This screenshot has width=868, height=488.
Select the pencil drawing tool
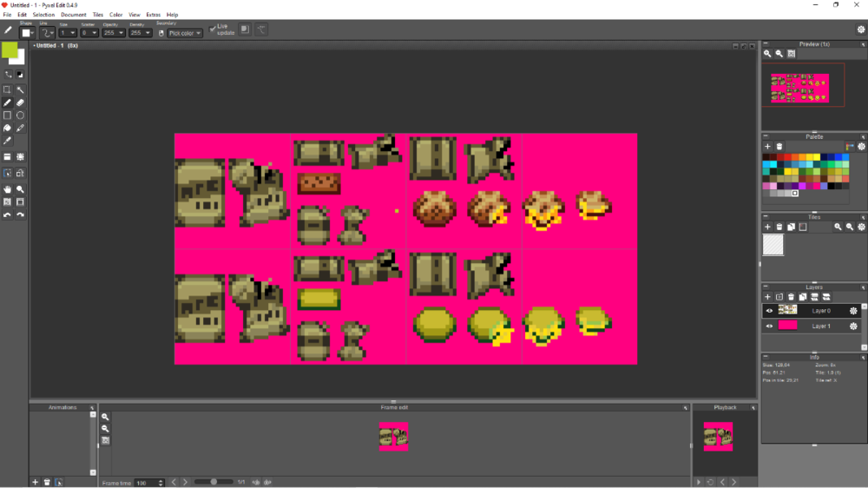[7, 102]
